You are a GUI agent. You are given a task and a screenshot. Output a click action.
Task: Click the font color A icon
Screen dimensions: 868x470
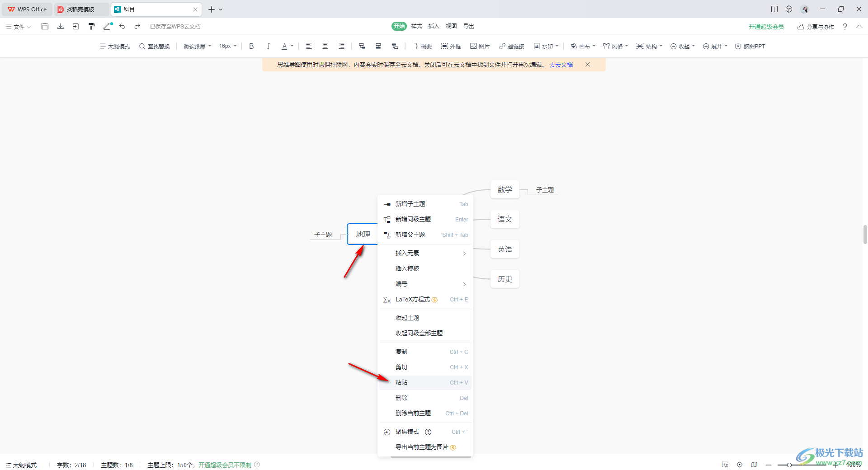[284, 46]
